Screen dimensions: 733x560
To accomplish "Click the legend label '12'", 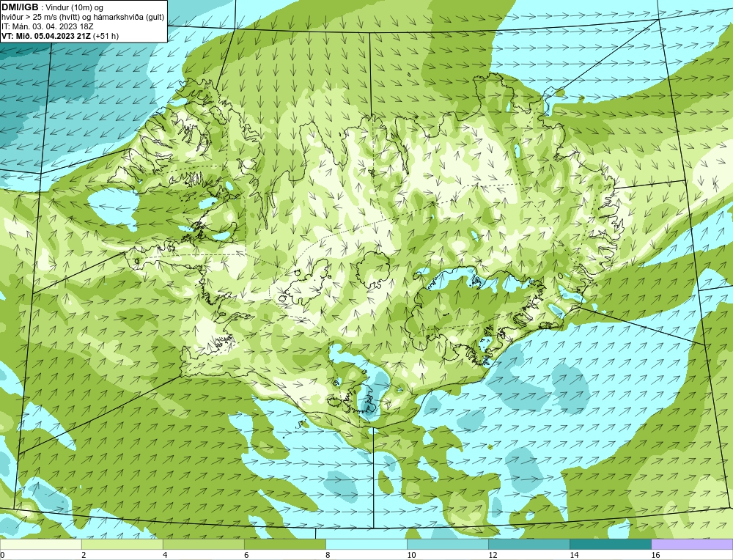I will pyautogui.click(x=493, y=555).
